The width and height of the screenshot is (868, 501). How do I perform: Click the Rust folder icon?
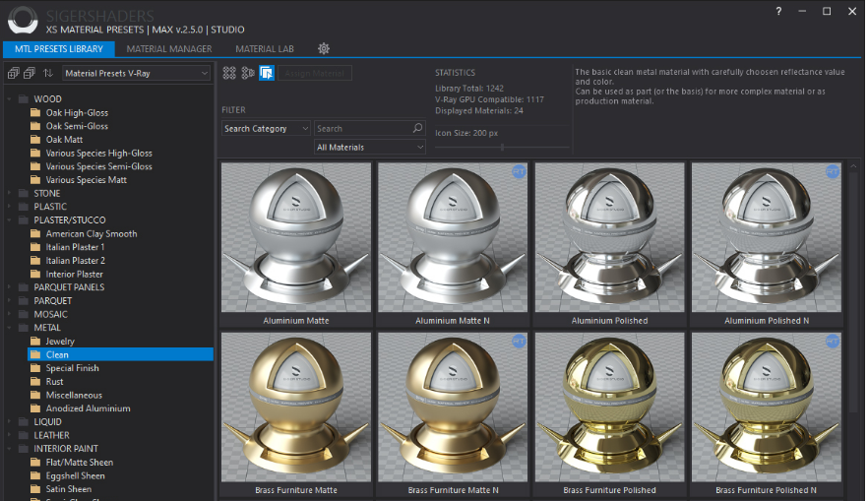35,382
